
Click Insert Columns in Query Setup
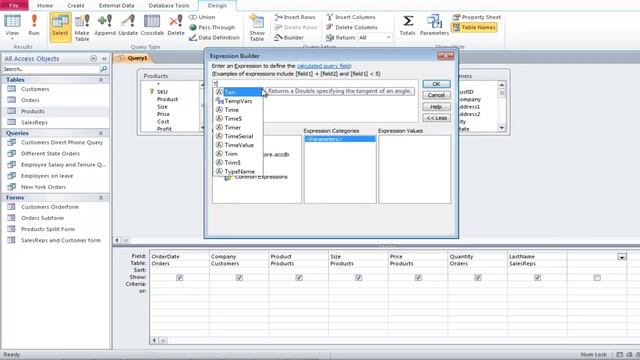[x=351, y=17]
